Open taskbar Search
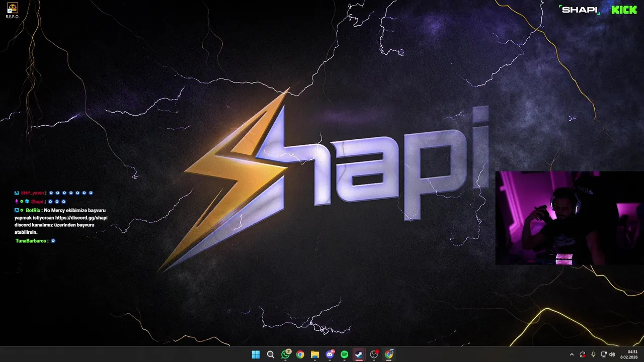644x362 pixels. pos(270,354)
